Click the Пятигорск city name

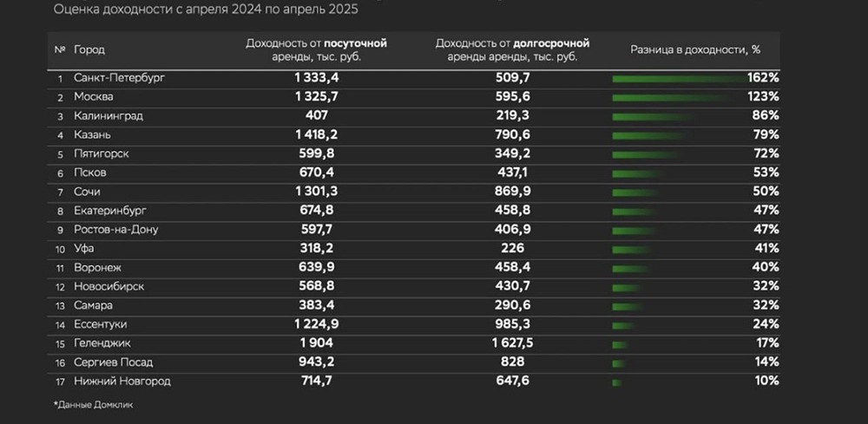click(102, 153)
